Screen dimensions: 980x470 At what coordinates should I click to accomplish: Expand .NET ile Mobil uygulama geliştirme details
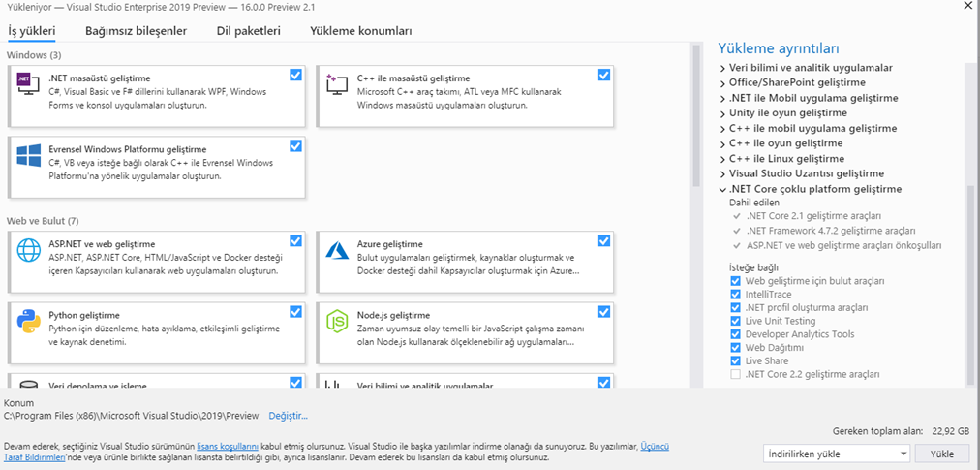click(x=722, y=98)
